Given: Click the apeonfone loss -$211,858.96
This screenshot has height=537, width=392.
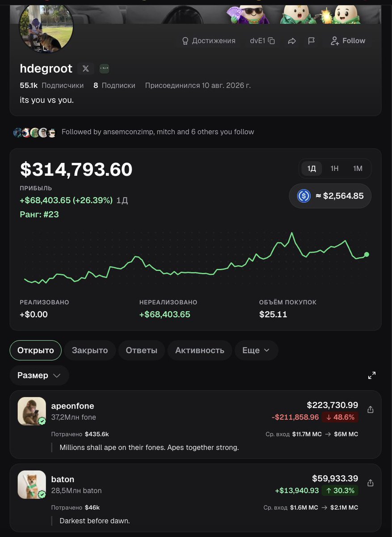Looking at the screenshot, I should click(295, 417).
